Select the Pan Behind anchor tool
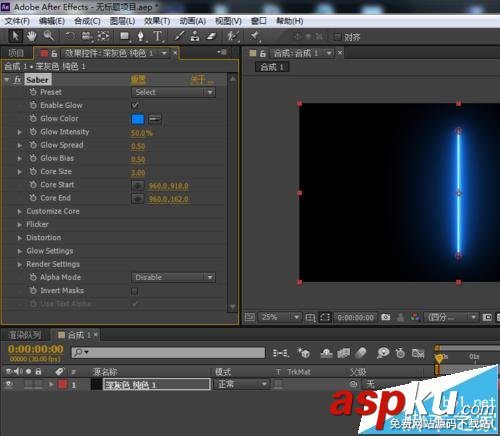 (104, 36)
